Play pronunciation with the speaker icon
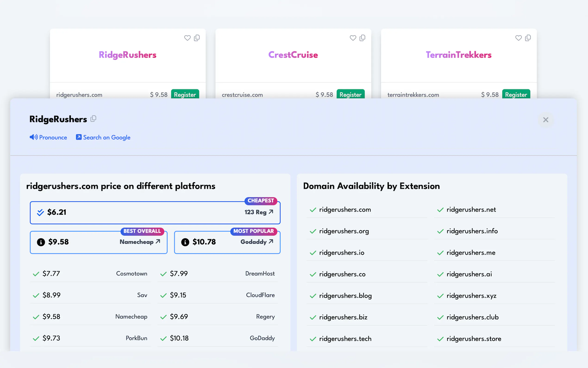This screenshot has height=368, width=588. point(34,137)
